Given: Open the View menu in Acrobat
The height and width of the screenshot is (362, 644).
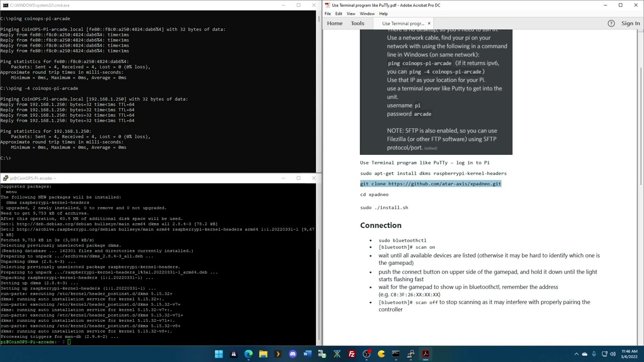Looking at the screenshot, I should pyautogui.click(x=351, y=14).
